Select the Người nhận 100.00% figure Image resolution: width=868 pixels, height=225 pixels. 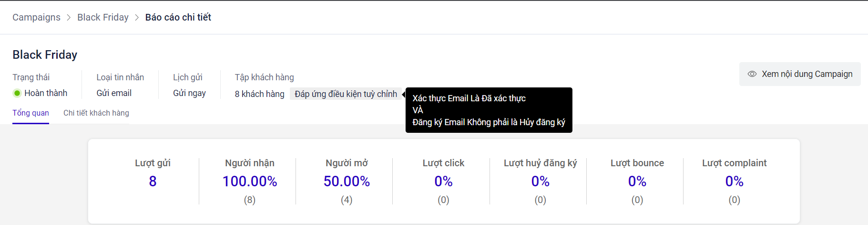tap(250, 182)
